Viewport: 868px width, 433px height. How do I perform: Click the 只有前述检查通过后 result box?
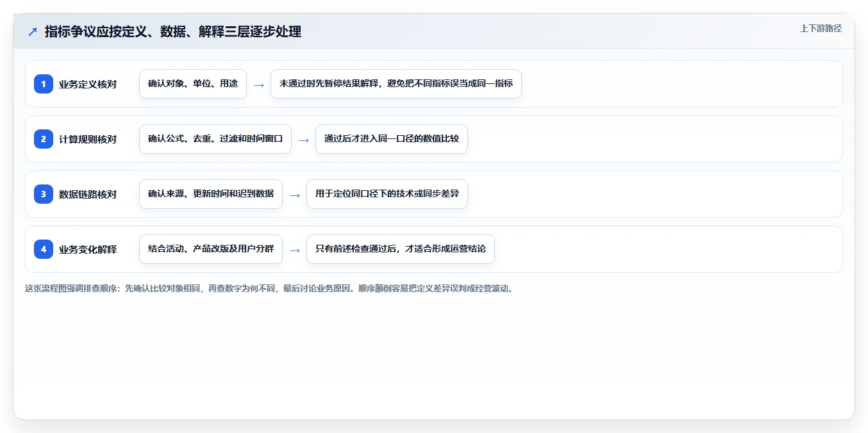(401, 249)
